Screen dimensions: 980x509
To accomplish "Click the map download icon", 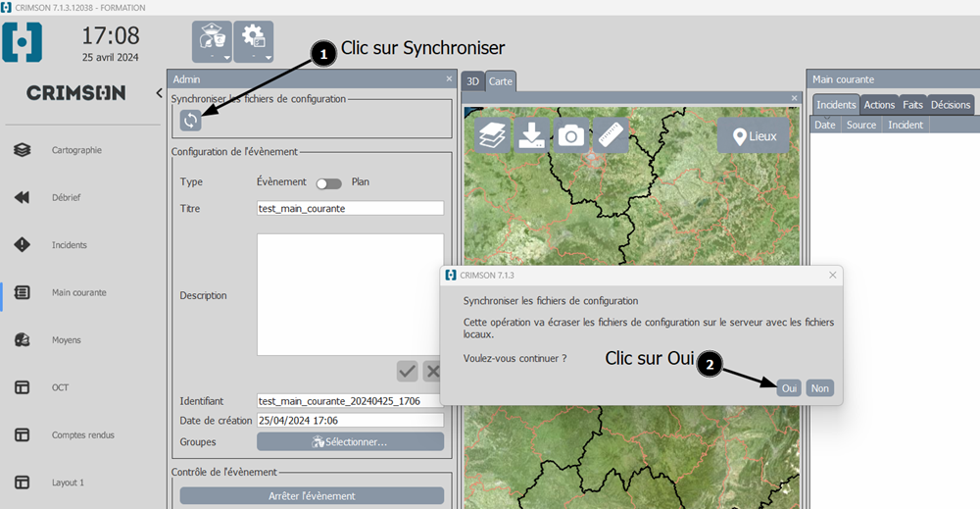I will pos(531,135).
